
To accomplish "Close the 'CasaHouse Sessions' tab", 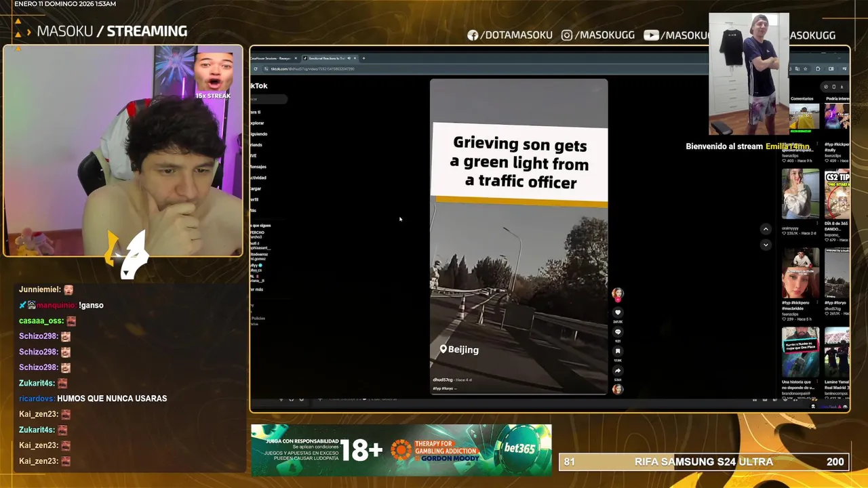I will click(296, 58).
